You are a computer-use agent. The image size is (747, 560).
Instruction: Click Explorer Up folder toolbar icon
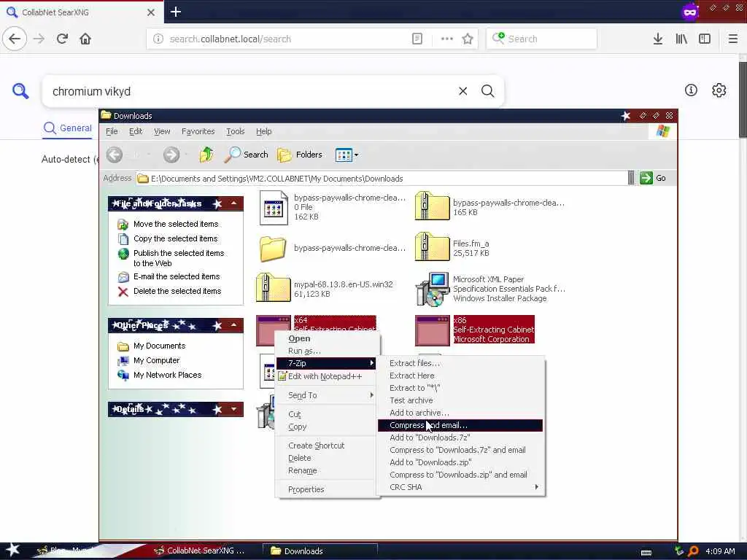pos(206,155)
